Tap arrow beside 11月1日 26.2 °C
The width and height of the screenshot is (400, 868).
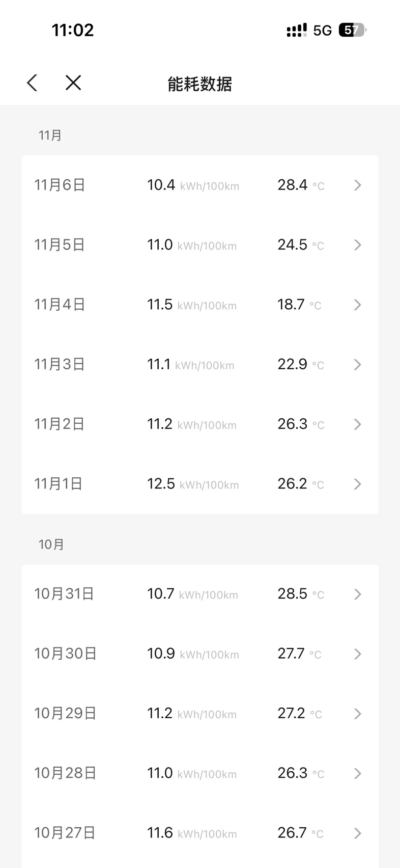tap(357, 484)
